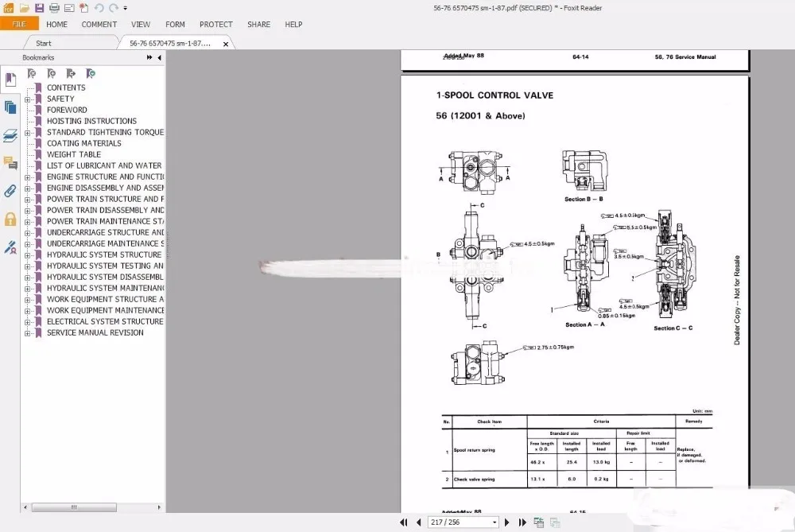795x532 pixels.
Task: Open the HOISTING INSTRUCTIONS bookmark
Action: point(91,121)
